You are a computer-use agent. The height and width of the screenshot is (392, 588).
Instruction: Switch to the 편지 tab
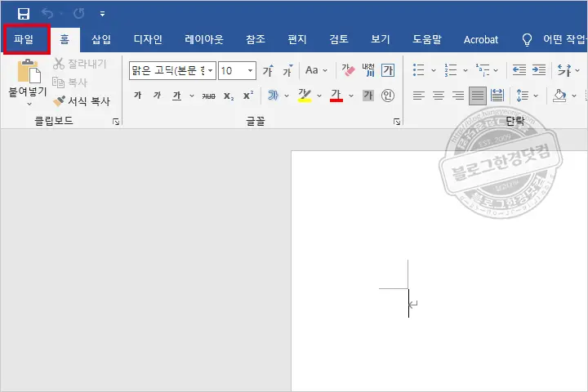(x=297, y=39)
